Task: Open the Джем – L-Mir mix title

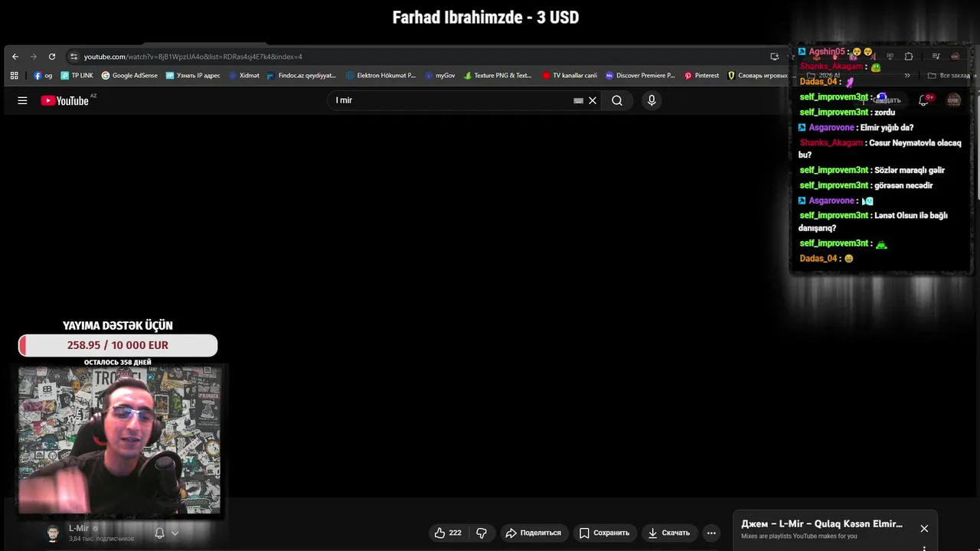Action: pyautogui.click(x=822, y=524)
